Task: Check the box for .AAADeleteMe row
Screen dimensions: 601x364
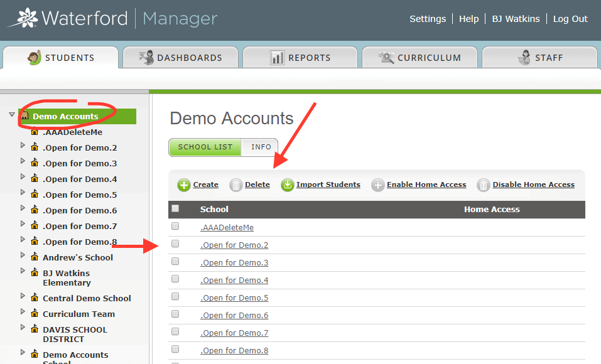Action: pyautogui.click(x=175, y=226)
